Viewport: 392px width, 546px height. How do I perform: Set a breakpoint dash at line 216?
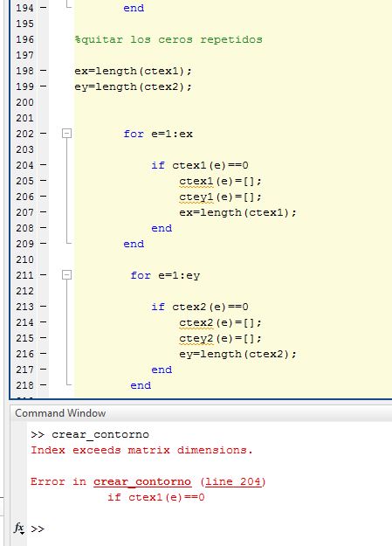(x=43, y=354)
